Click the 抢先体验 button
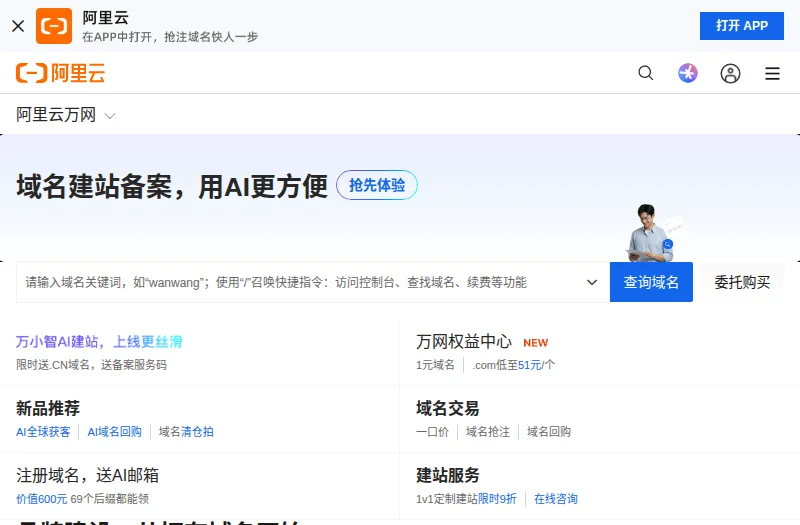800x525 pixels. (x=377, y=185)
